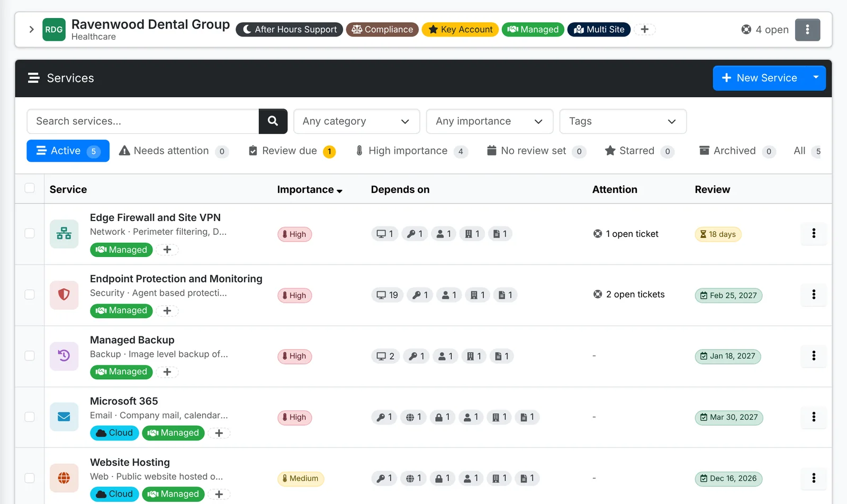Add a tag to Microsoft 365 service
This screenshot has width=847, height=504.
(x=219, y=433)
